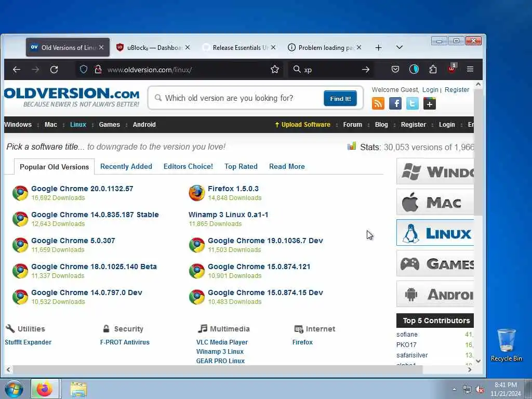
Task: Click the Chrome icon beside Google Chrome 20.0.1132.57
Action: [x=20, y=193]
